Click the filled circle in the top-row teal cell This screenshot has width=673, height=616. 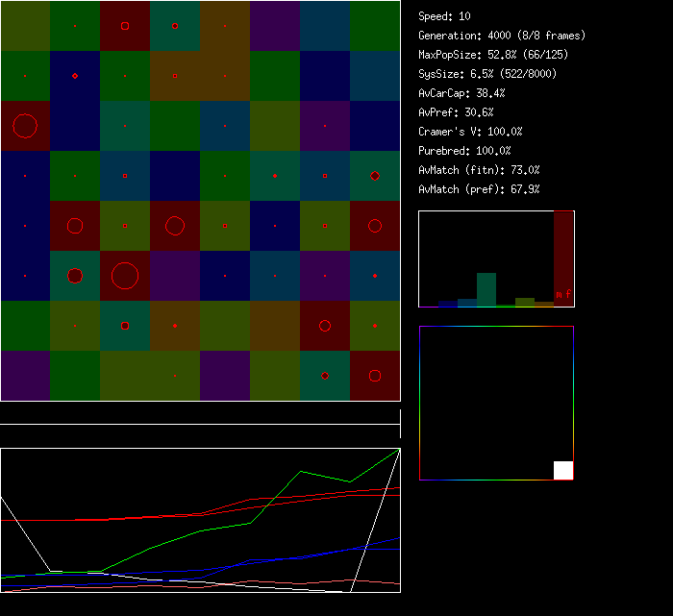click(x=175, y=26)
